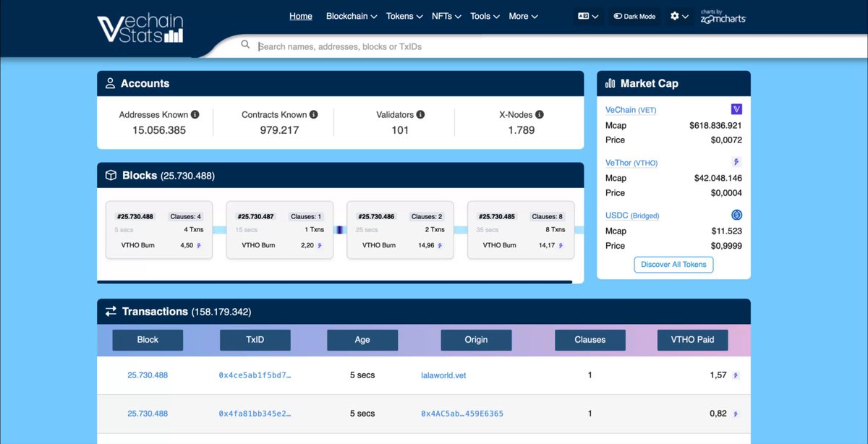This screenshot has height=444, width=868.
Task: Click the Transactions arrows icon
Action: pos(111,312)
